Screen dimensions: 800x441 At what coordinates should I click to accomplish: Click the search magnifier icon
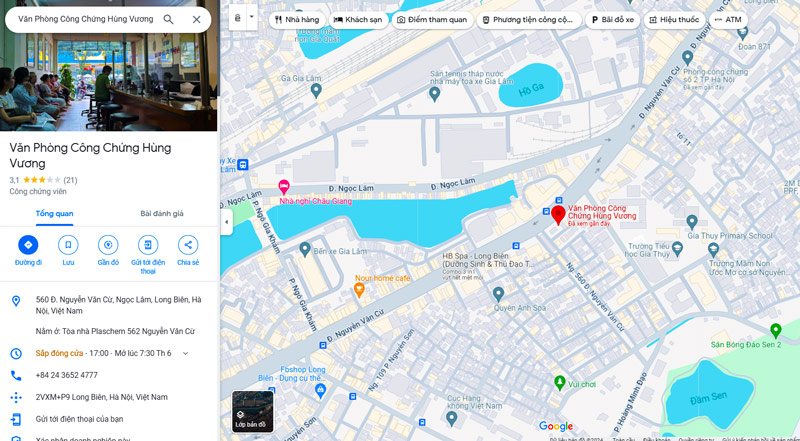[168, 19]
